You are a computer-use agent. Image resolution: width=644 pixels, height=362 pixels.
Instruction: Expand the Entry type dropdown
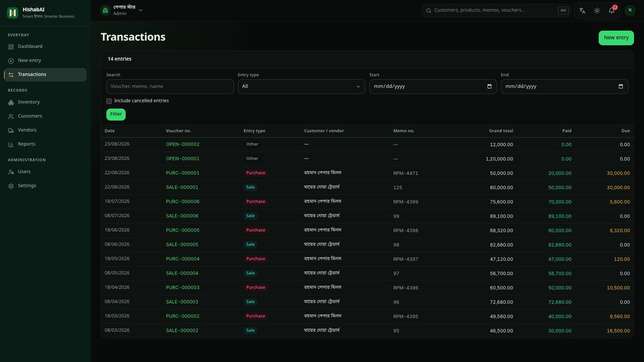click(302, 86)
